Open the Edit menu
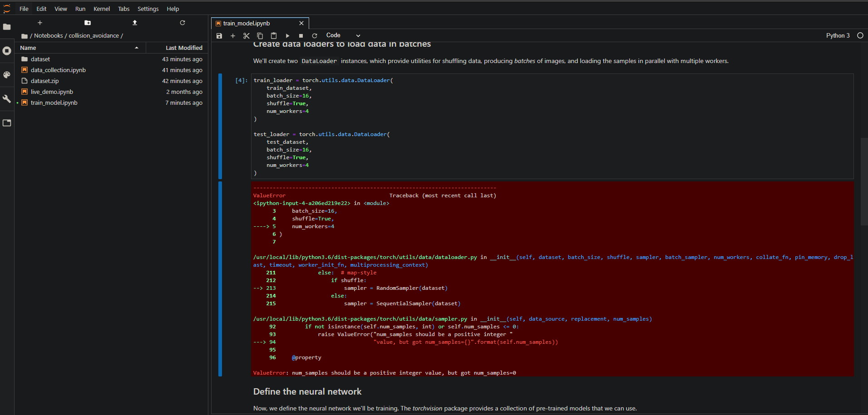Viewport: 868px width, 415px height. 41,9
